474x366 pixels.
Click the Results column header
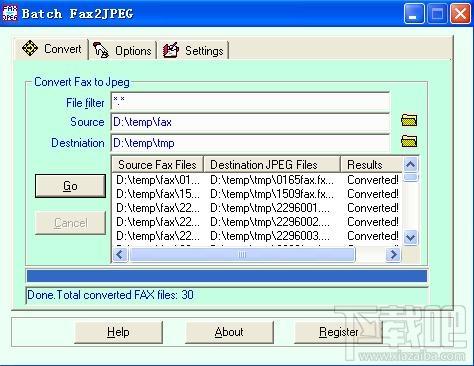[371, 165]
